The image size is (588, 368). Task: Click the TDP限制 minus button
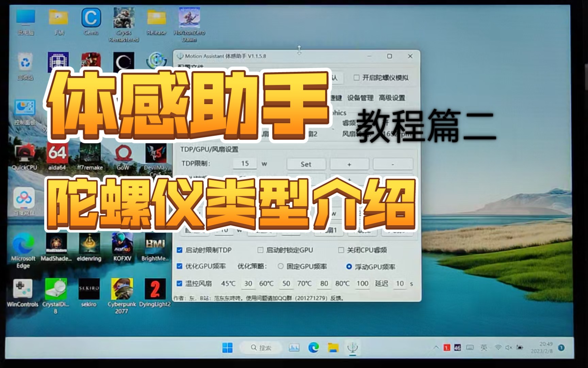pyautogui.click(x=393, y=164)
